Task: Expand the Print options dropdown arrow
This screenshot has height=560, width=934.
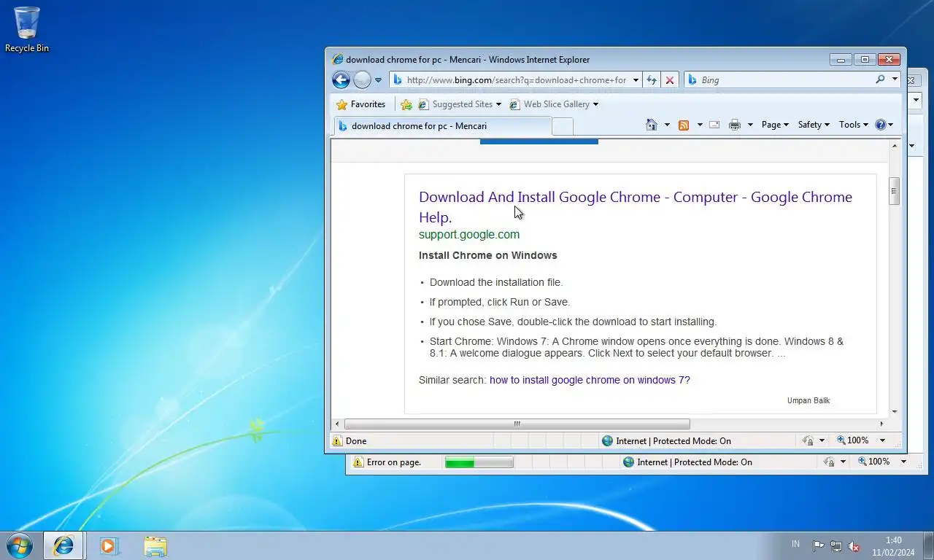Action: click(750, 125)
